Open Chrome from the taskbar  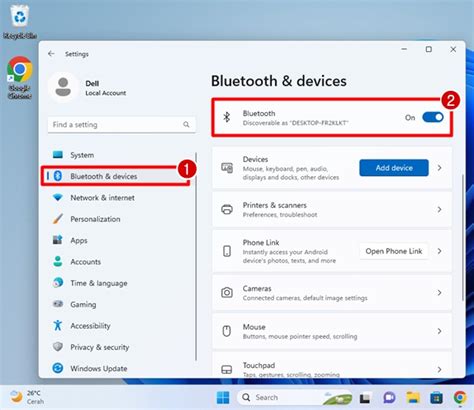460,397
